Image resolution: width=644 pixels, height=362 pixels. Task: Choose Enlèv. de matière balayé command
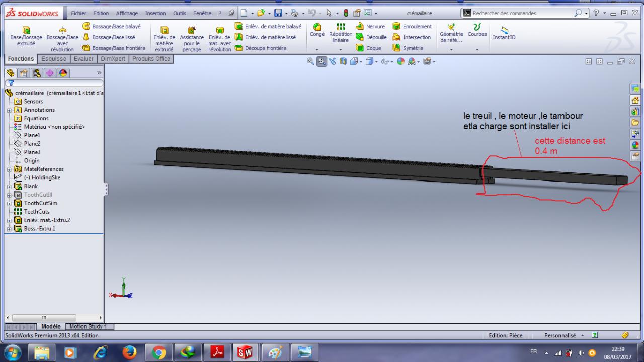pos(268,26)
